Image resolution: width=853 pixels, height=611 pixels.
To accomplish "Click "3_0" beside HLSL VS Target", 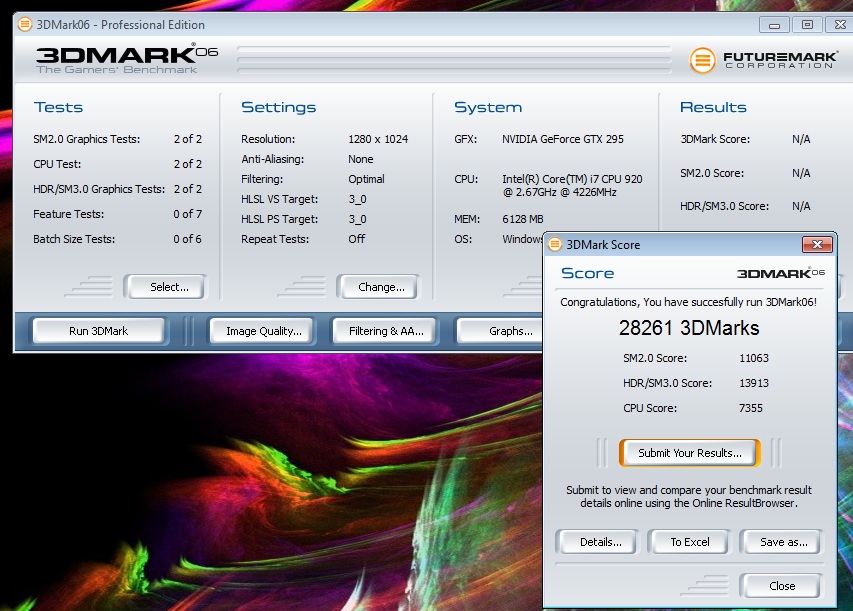I will point(357,199).
